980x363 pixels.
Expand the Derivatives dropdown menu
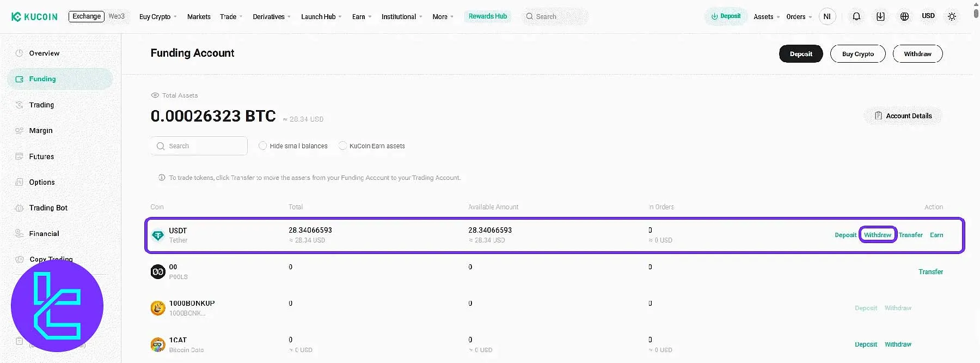(x=272, y=17)
